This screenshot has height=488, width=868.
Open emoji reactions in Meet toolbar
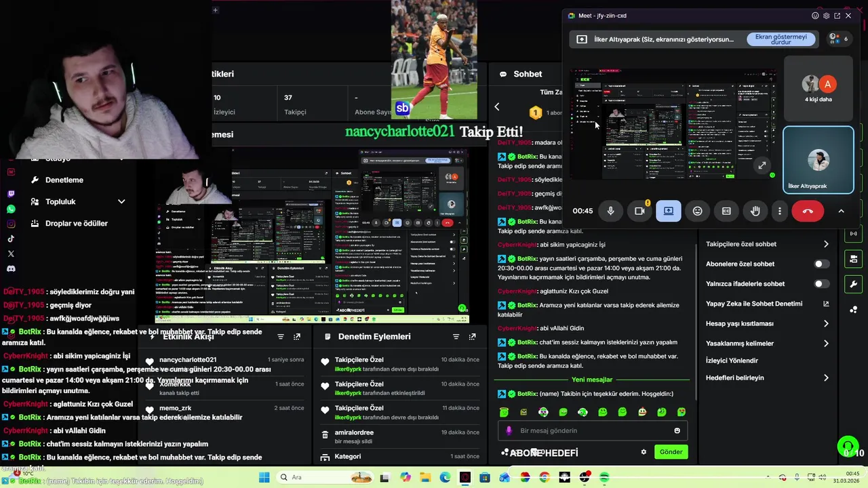tap(697, 211)
